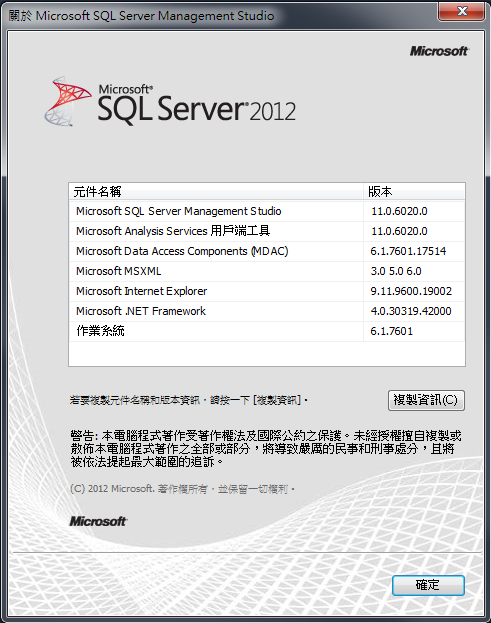491x623 pixels.
Task: Click the dialog title bar text
Action: [x=141, y=16]
